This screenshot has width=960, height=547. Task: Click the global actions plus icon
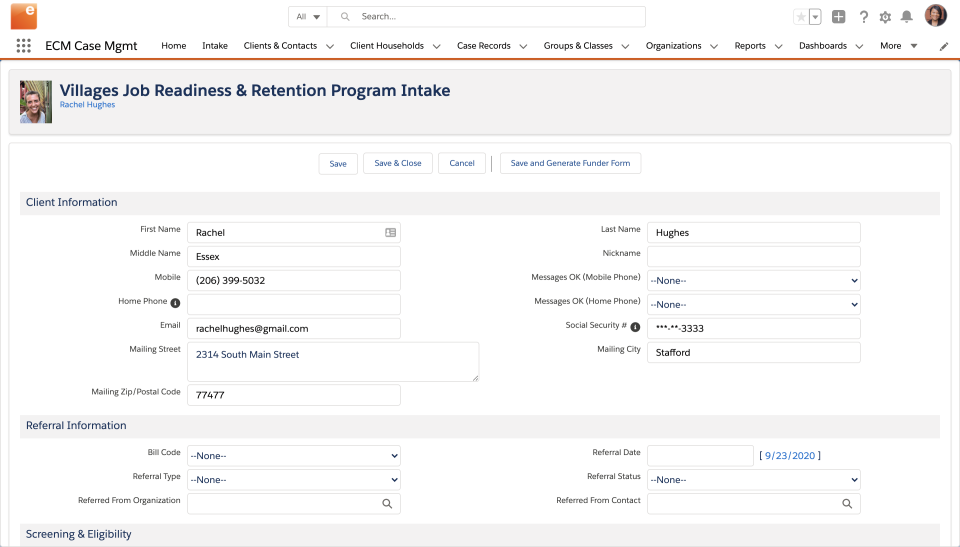[x=838, y=17]
